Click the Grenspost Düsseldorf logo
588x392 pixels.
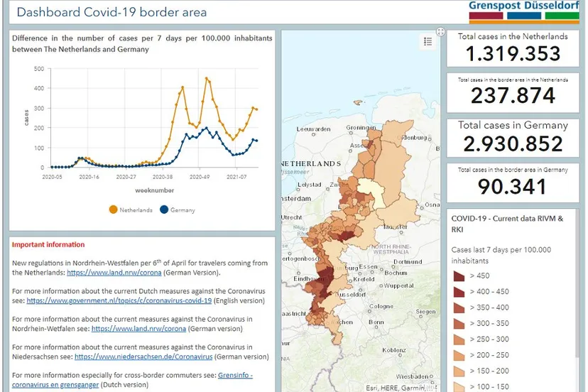coord(524,11)
